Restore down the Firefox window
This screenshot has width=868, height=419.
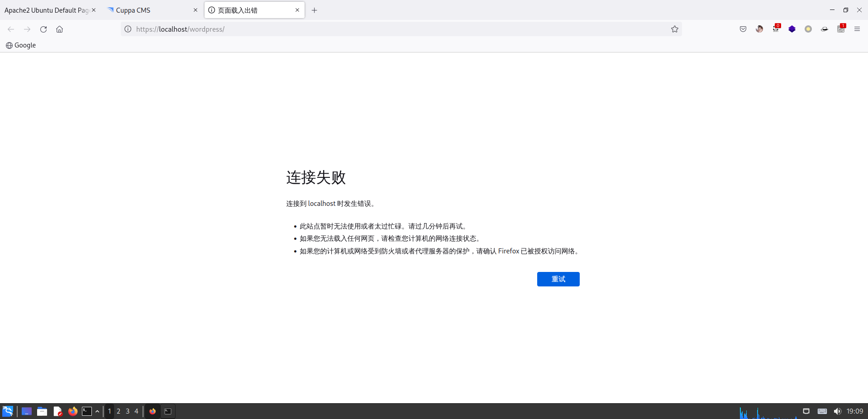coord(845,10)
